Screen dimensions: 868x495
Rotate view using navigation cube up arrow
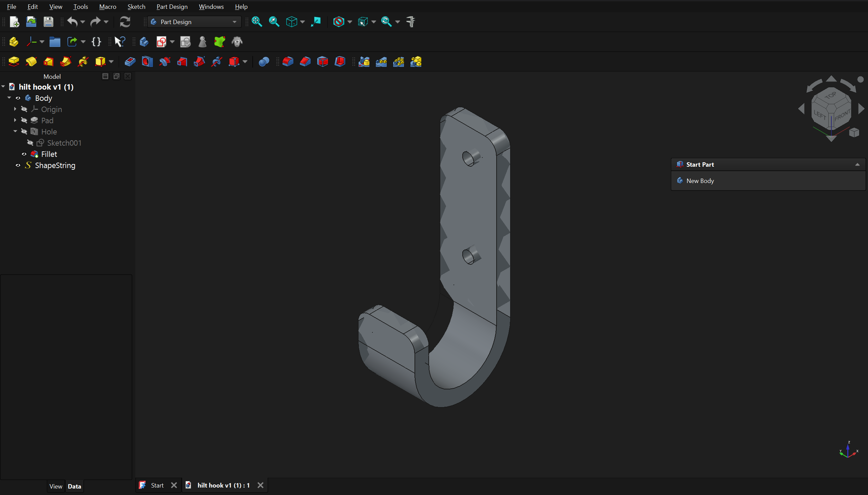click(x=831, y=79)
